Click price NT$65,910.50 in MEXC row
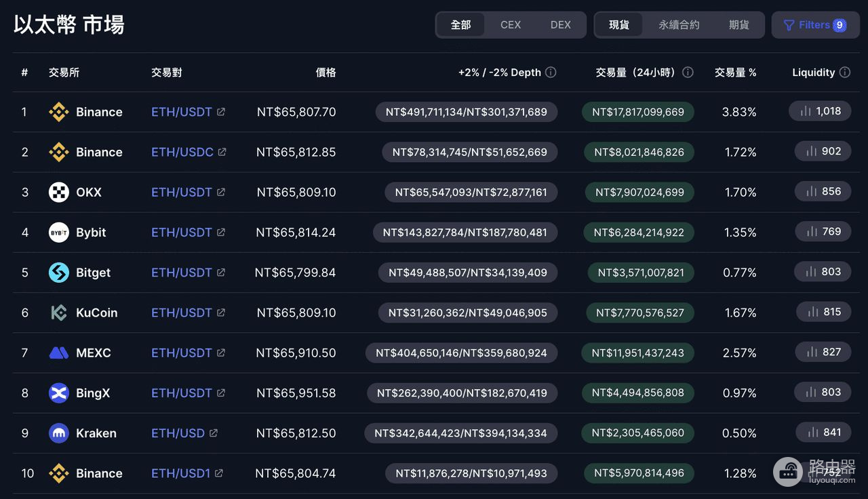 [296, 353]
